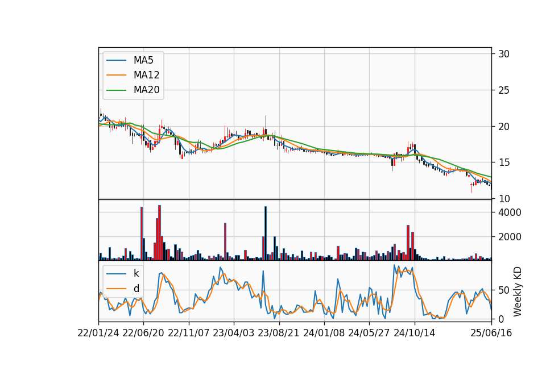Click the volume axis value 2000

click(x=510, y=237)
